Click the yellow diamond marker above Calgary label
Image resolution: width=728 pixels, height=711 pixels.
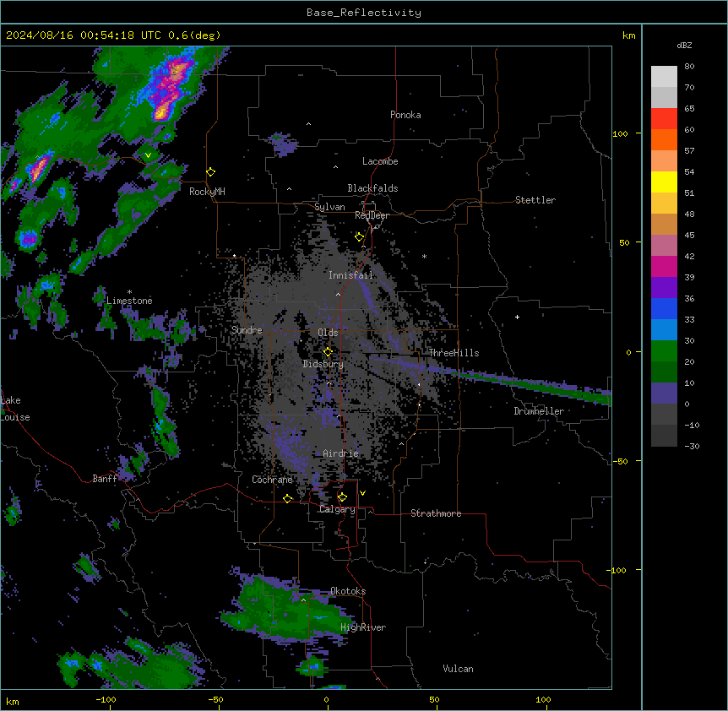(342, 497)
